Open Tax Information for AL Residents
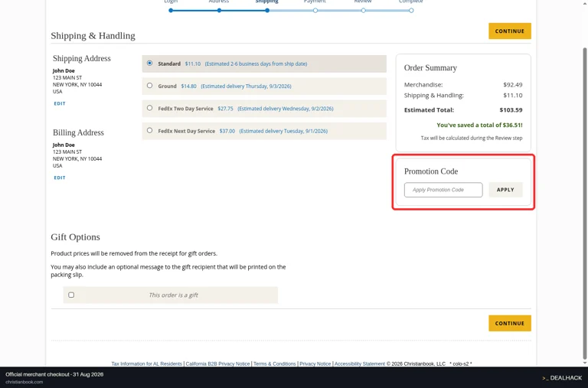Screen dimensions: 588x388 point(147,364)
